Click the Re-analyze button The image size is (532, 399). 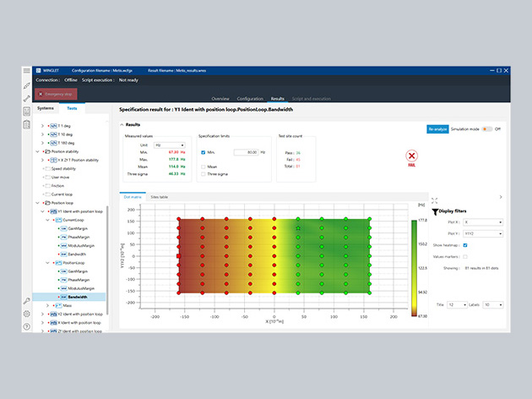point(437,129)
